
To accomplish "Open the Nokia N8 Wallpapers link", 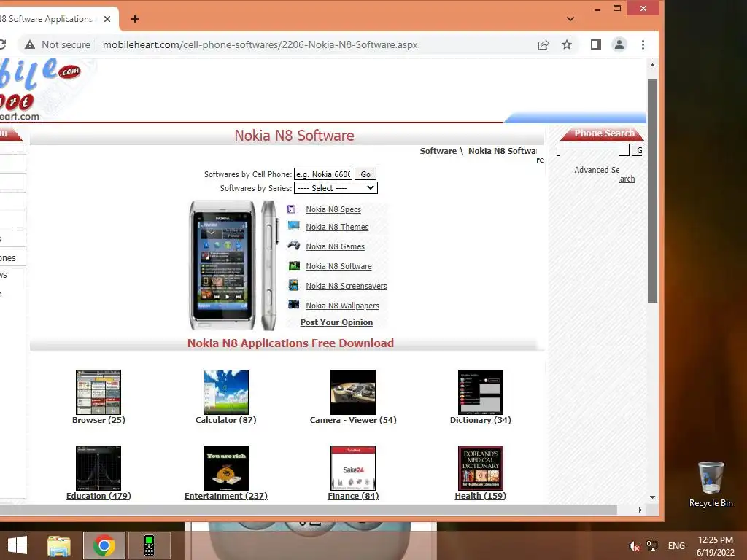I will tap(343, 306).
